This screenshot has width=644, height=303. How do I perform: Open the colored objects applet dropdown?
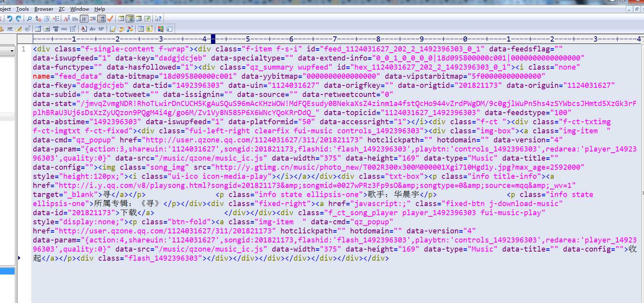130,29
